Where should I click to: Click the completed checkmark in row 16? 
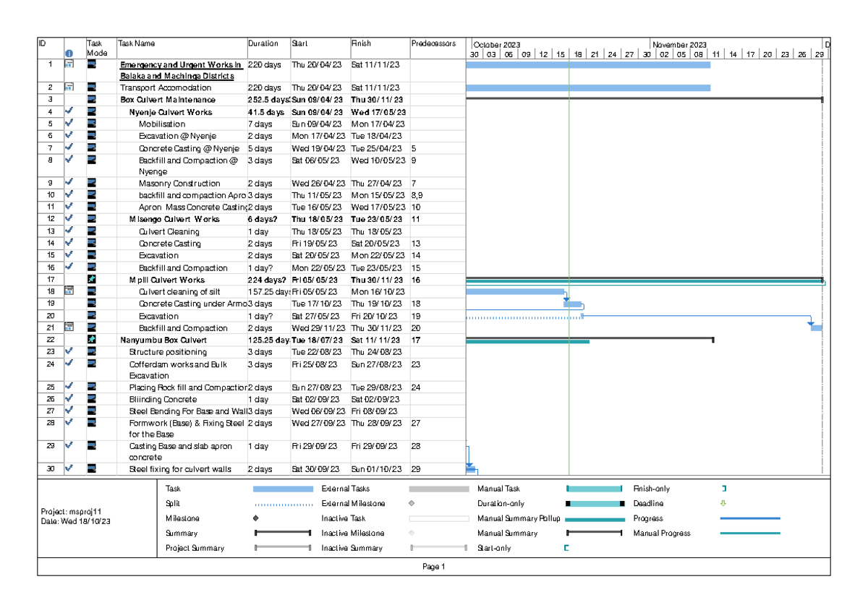69,267
